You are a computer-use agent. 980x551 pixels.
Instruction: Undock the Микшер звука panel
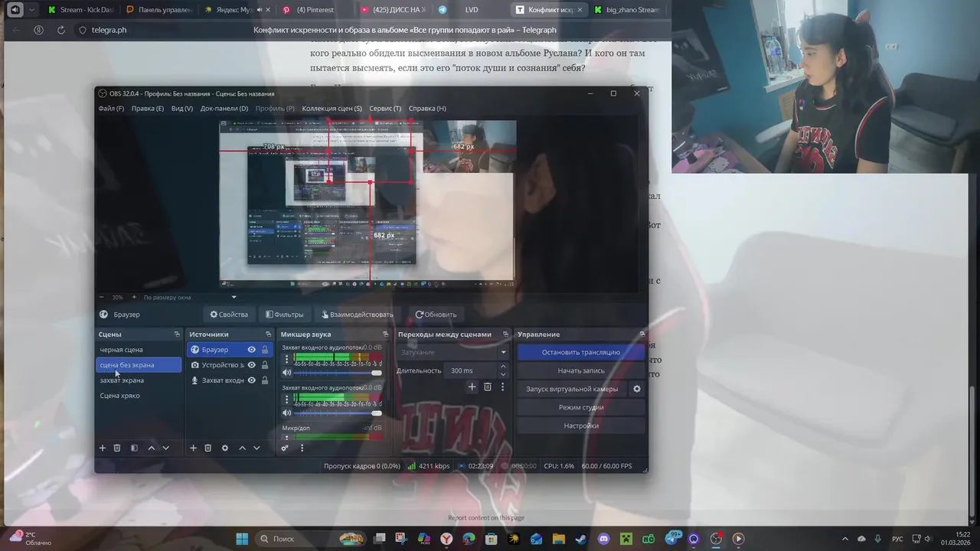coord(385,334)
